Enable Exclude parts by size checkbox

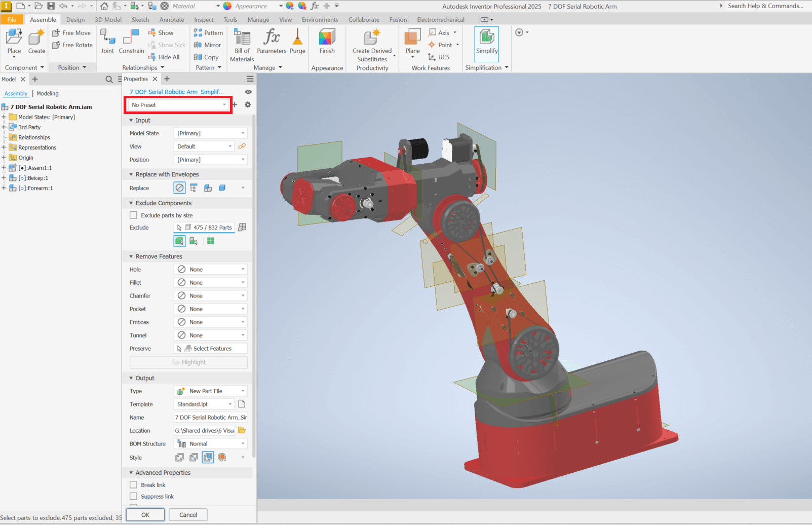tap(134, 215)
